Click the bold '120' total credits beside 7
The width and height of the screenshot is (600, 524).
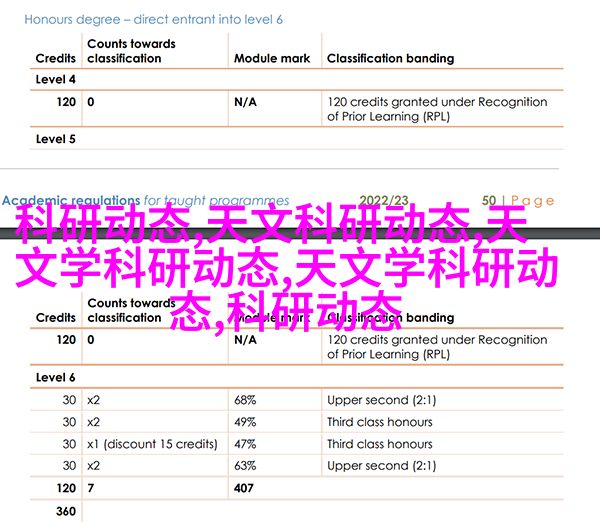click(66, 488)
